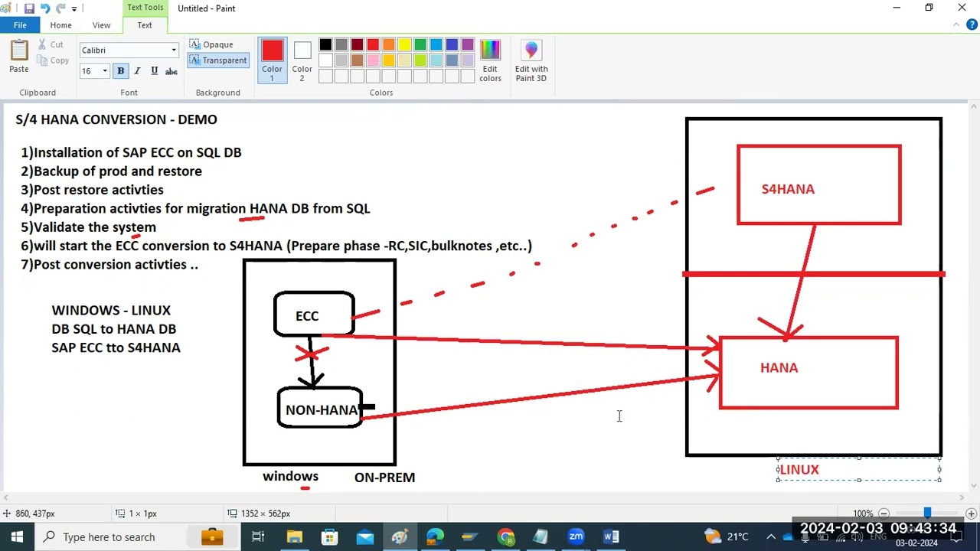Open the File menu
This screenshot has height=551, width=980.
[20, 25]
